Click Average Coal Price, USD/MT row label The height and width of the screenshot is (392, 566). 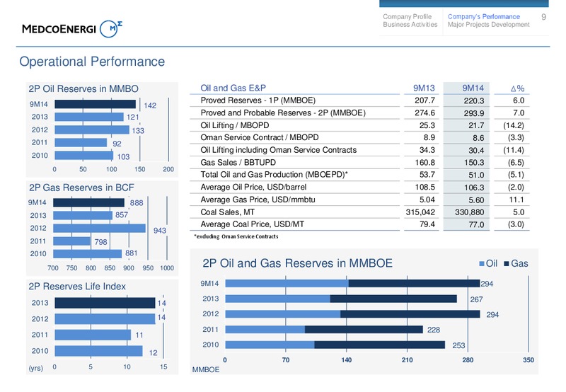pyautogui.click(x=253, y=224)
